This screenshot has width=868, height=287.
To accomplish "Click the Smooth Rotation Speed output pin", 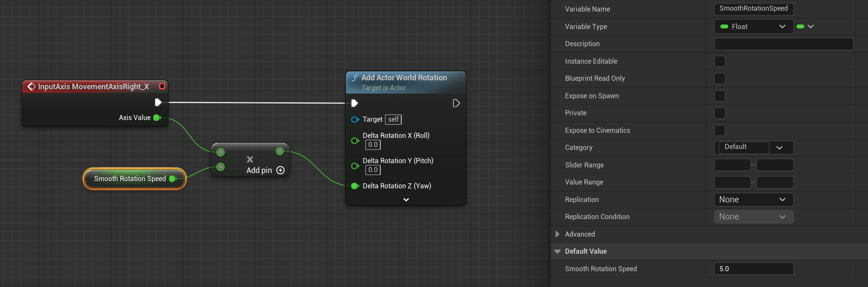I will coord(172,179).
